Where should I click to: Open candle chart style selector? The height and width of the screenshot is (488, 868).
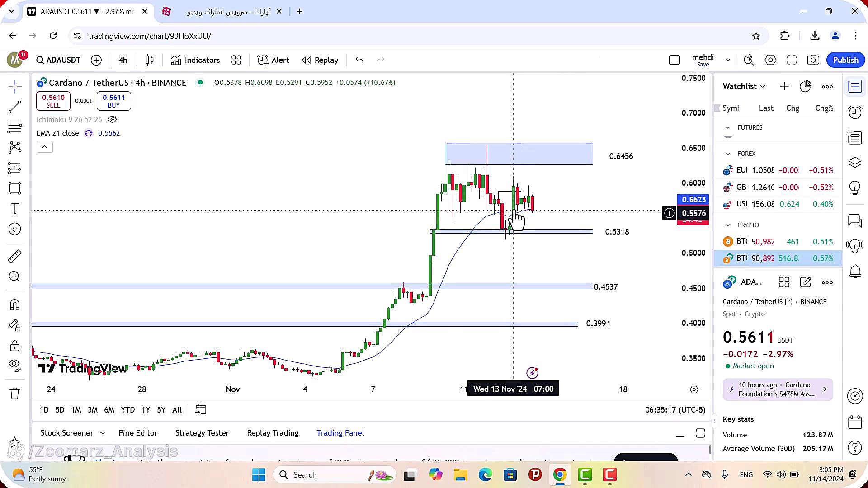[150, 60]
